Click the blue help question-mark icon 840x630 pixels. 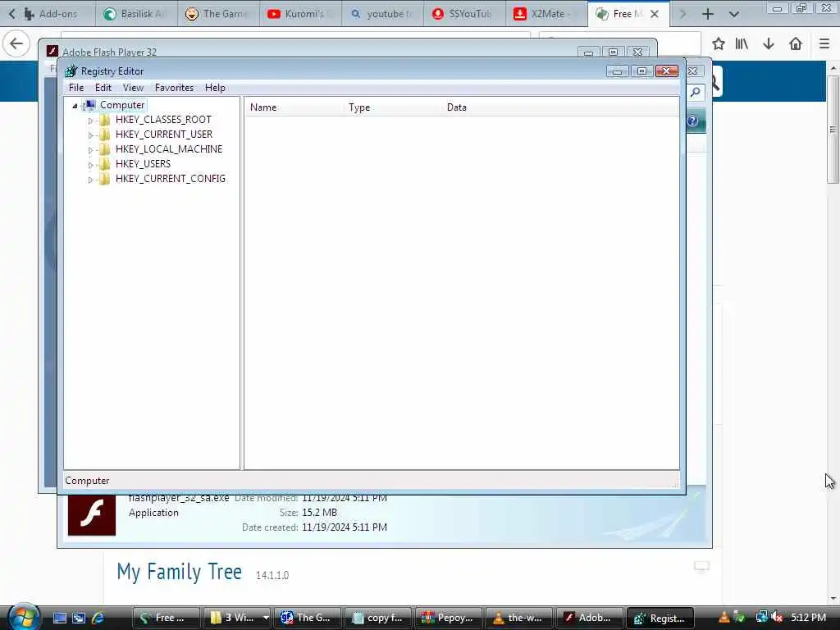click(693, 121)
